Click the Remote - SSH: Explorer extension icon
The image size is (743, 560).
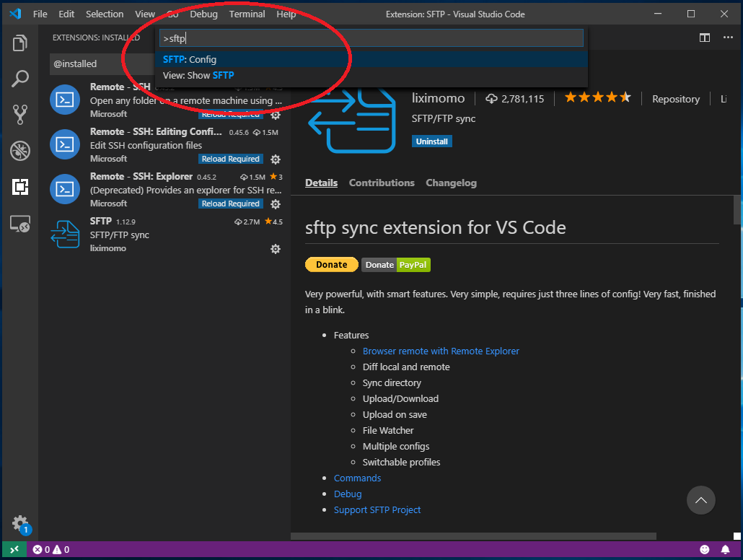pyautogui.click(x=65, y=189)
